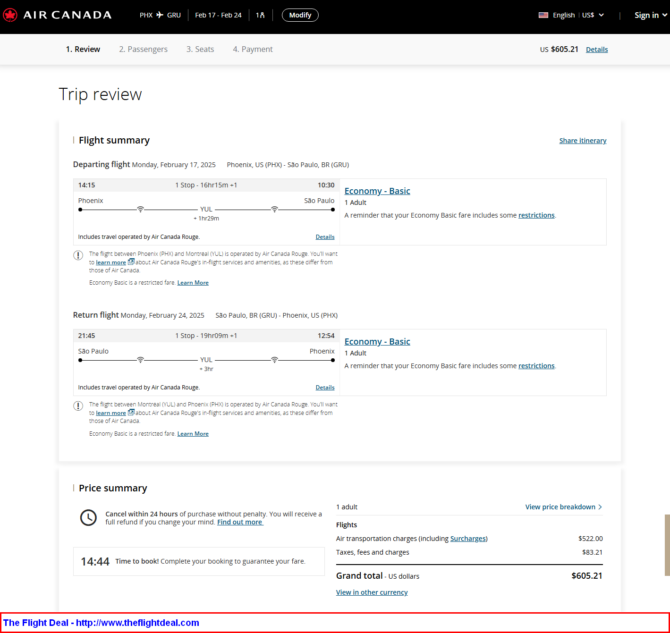Click the 14:44 countdown timer text
The height and width of the screenshot is (633, 670).
point(95,561)
